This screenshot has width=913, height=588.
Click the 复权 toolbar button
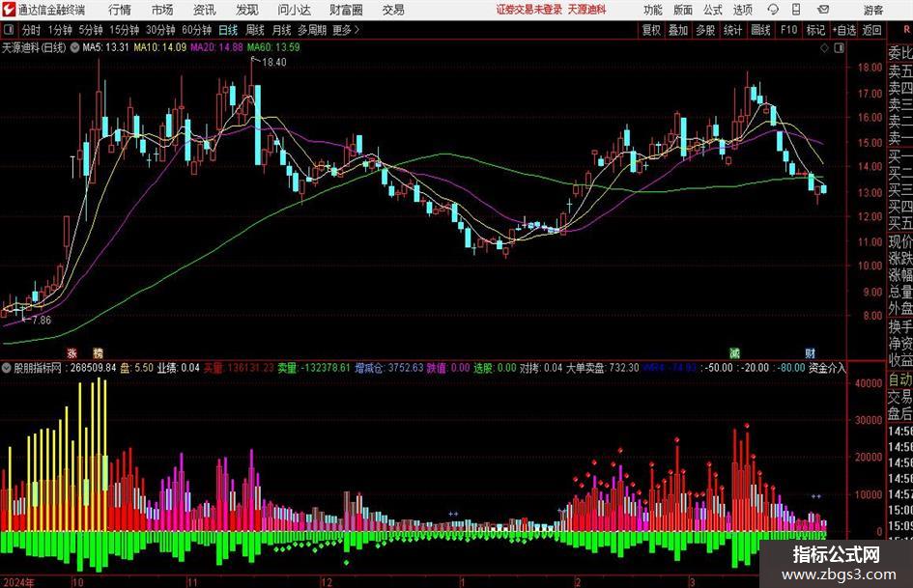(x=651, y=30)
